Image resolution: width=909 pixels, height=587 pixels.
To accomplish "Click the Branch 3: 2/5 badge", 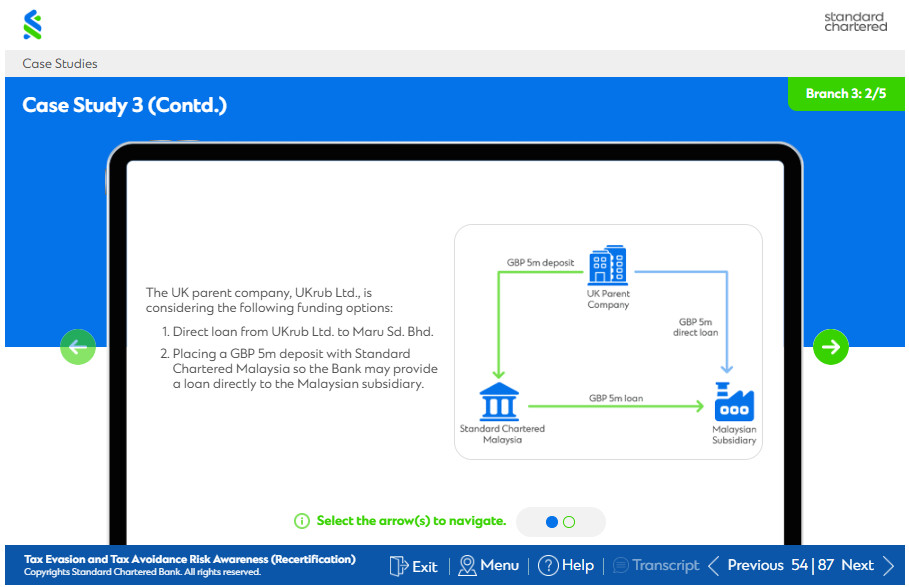I will [x=846, y=93].
